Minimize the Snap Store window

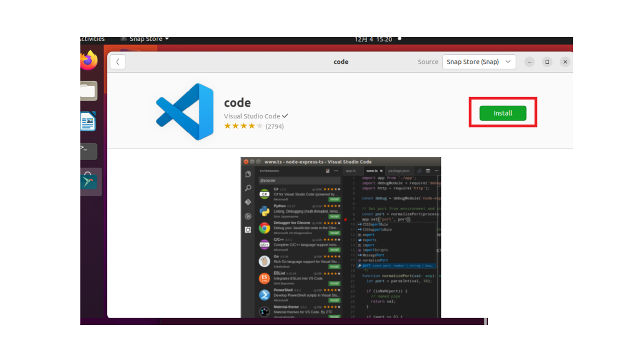(529, 62)
